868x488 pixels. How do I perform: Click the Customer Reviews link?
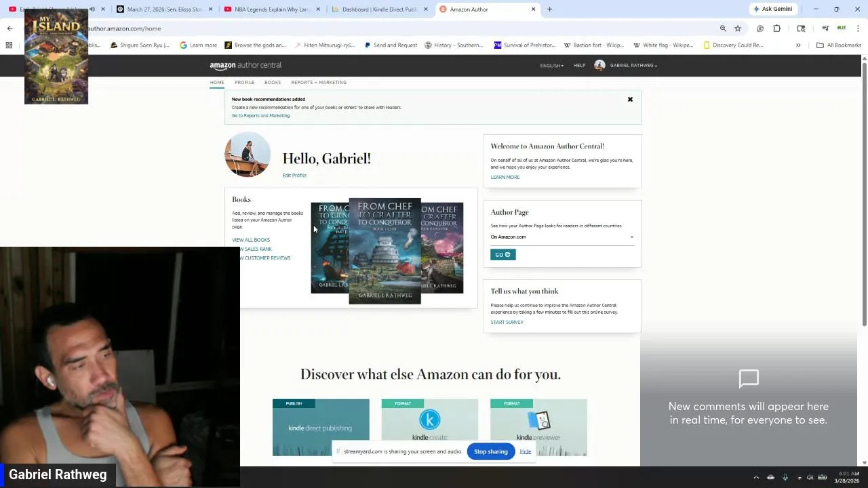(x=264, y=258)
